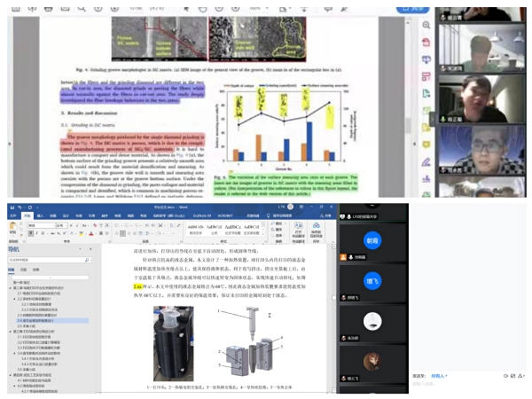The height and width of the screenshot is (399, 532).
Task: Click 保存到百度网盘 cloud save icon
Action: (317, 231)
